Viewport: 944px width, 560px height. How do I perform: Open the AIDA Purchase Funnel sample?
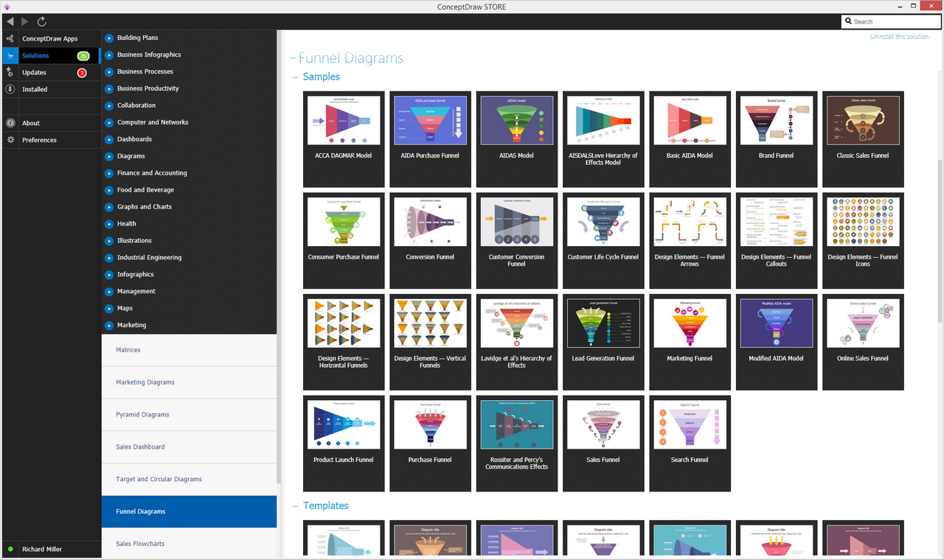point(430,139)
